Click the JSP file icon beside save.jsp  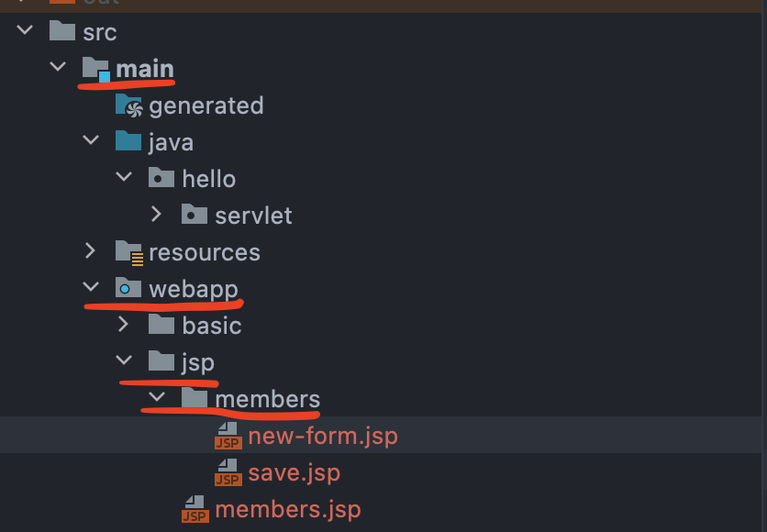(228, 472)
